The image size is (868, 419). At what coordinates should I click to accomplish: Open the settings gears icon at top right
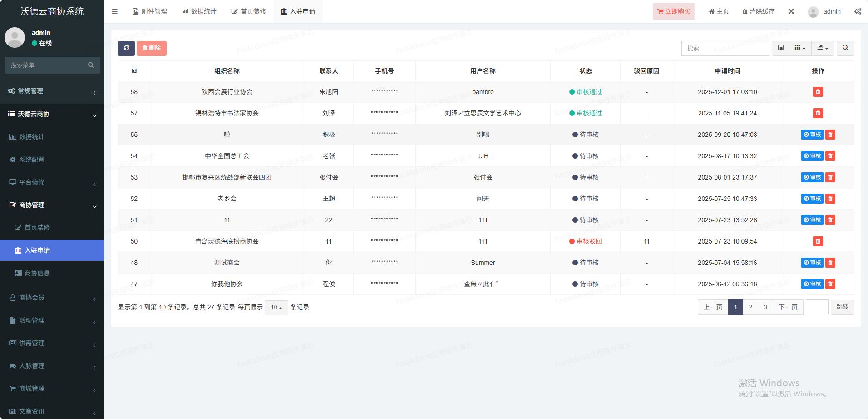point(858,11)
